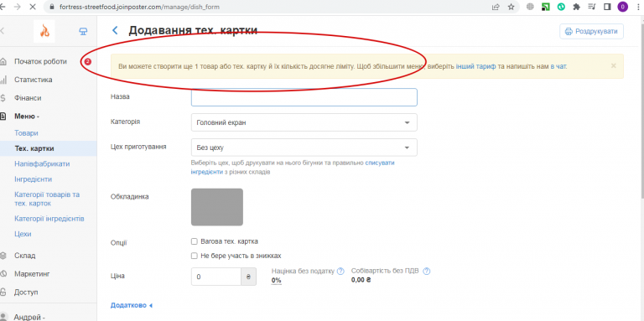Open the Категорія dropdown Головний екран
The height and width of the screenshot is (321, 644).
(304, 122)
